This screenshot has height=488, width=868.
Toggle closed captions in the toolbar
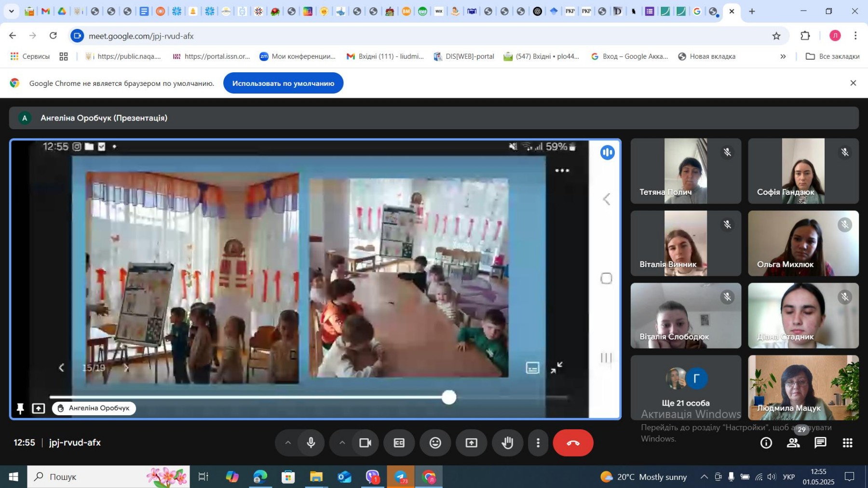click(399, 443)
